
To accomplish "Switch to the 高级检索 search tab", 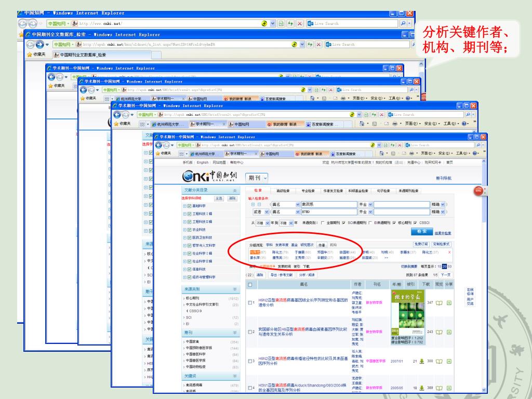I will [283, 191].
